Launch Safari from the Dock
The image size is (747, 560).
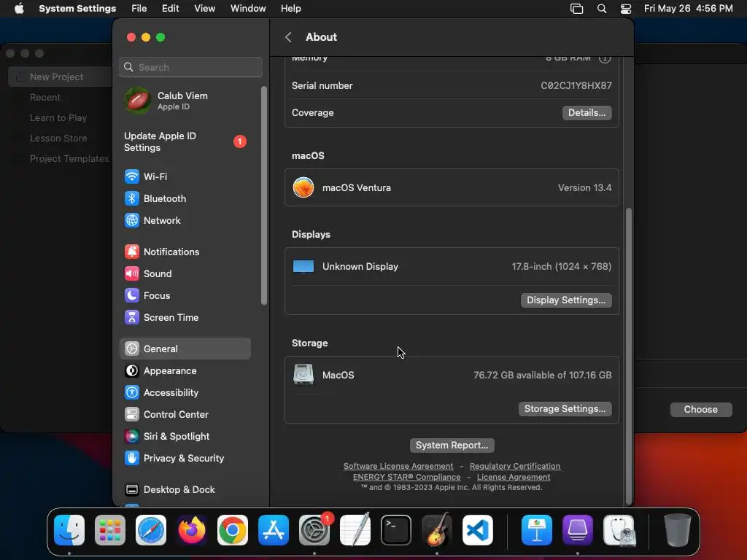tap(151, 530)
